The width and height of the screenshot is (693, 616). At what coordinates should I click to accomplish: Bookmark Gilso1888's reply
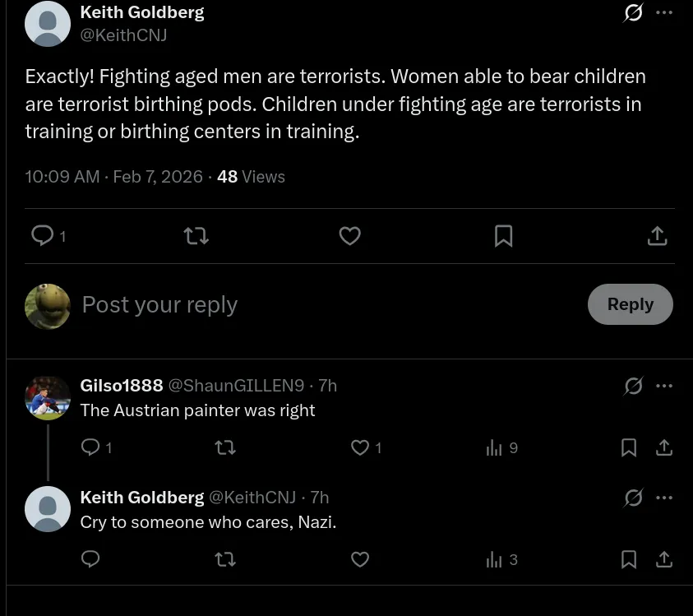pos(629,447)
